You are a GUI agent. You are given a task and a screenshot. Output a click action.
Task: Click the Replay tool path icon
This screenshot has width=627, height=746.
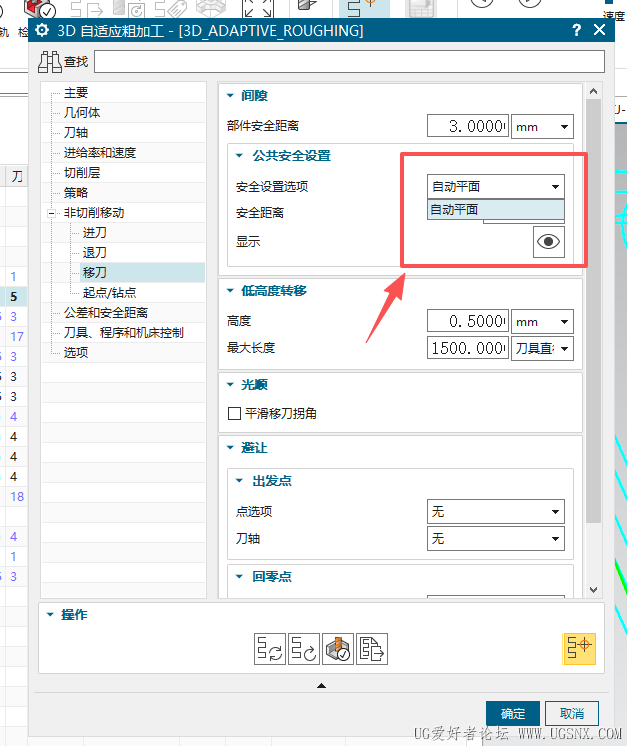coord(304,648)
